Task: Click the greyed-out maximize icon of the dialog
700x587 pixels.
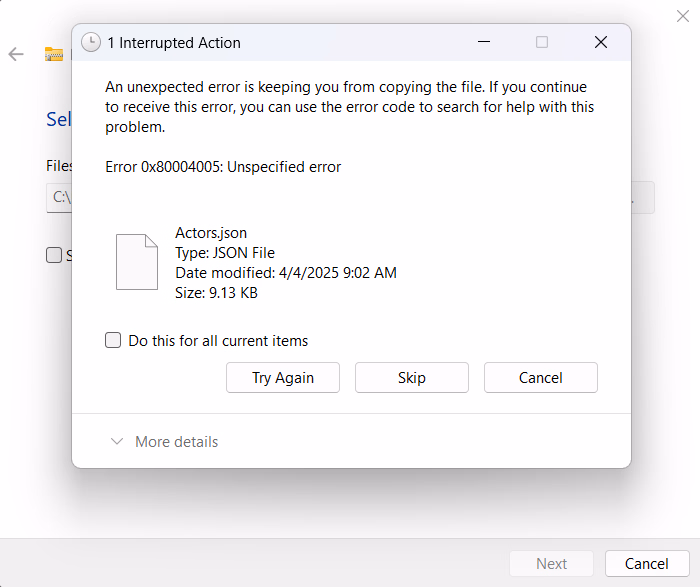Action: coord(542,43)
